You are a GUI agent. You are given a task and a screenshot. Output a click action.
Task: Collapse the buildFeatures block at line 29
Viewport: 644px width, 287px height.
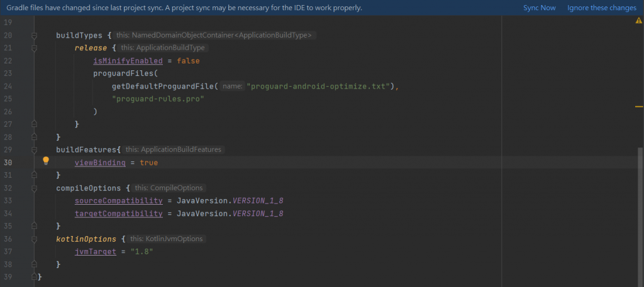[34, 149]
